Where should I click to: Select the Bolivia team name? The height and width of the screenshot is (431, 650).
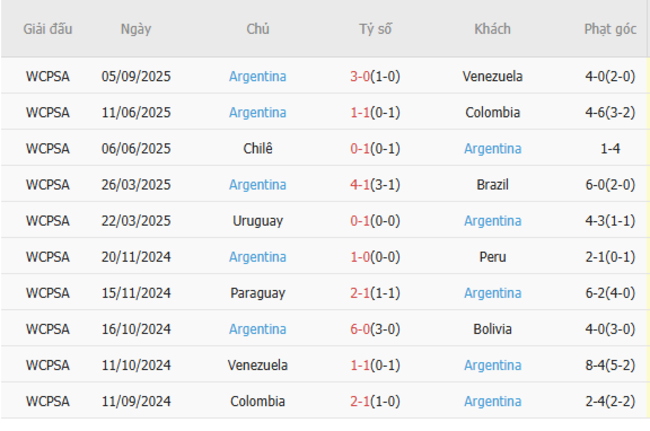click(492, 329)
